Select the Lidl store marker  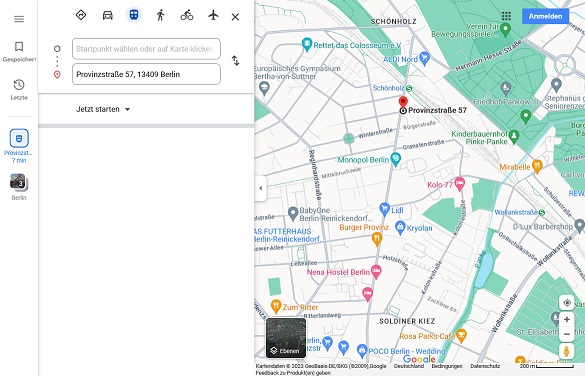click(384, 209)
